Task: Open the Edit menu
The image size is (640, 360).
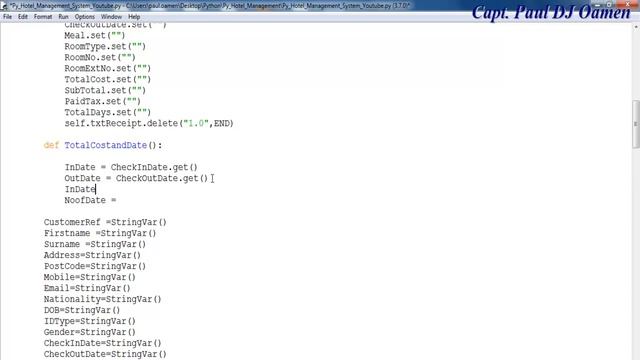Action: [23, 17]
